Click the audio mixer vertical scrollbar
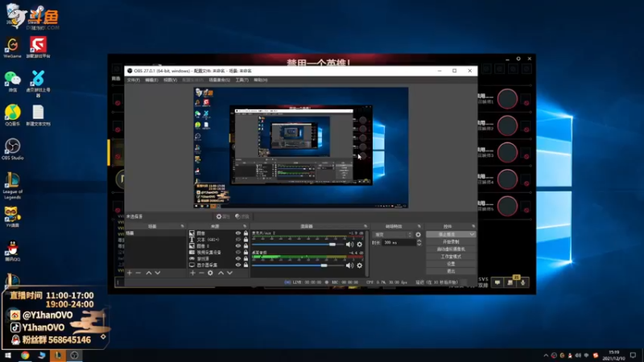The image size is (644, 362). [x=367, y=253]
